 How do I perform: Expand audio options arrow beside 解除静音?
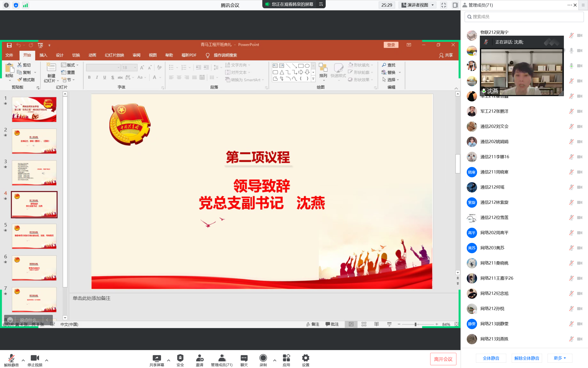(x=23, y=360)
